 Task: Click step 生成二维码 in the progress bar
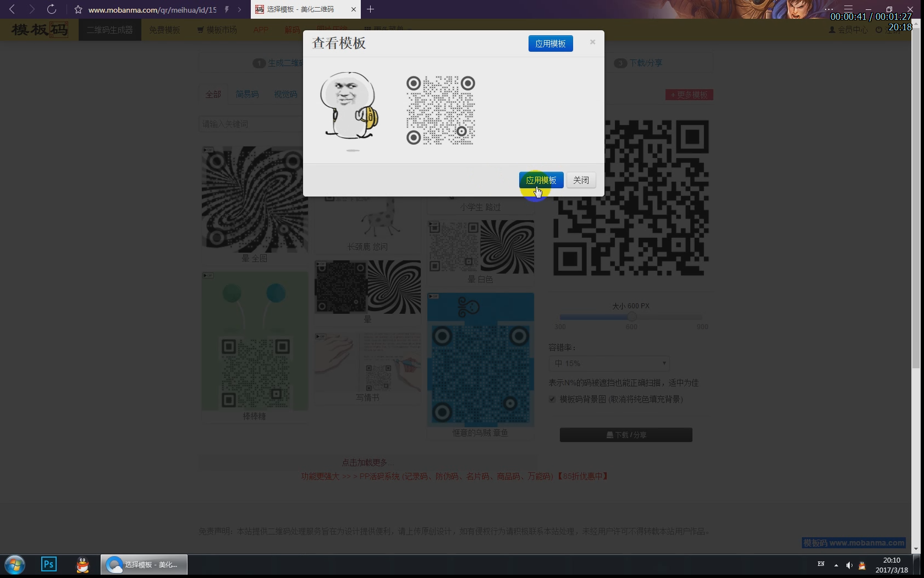278,63
